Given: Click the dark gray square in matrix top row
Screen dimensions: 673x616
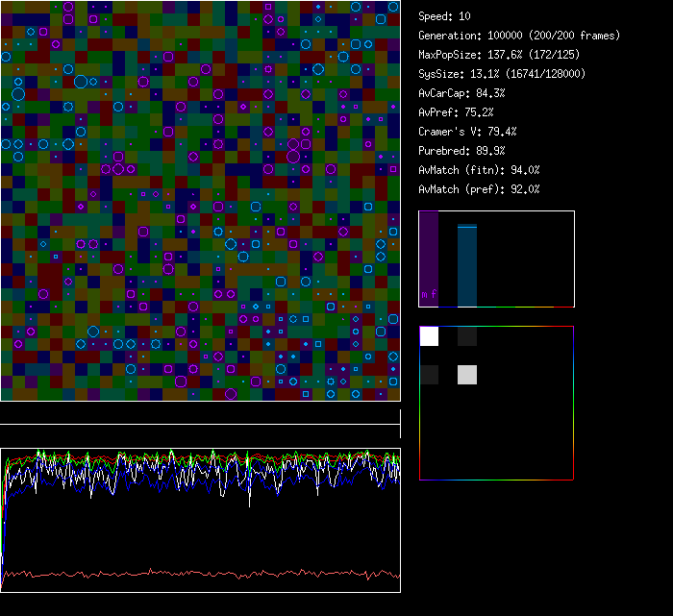Looking at the screenshot, I should 466,336.
